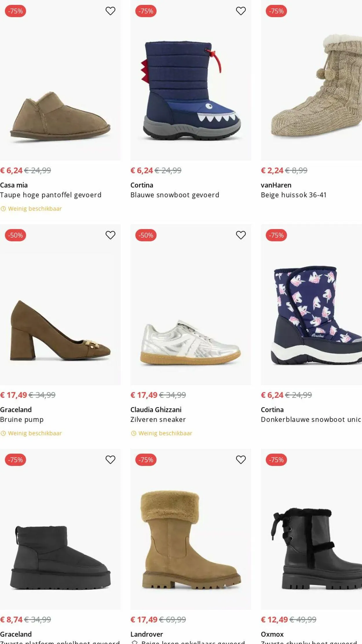
Task: Favorite the taupe Casa mia slipper
Action: click(x=110, y=11)
